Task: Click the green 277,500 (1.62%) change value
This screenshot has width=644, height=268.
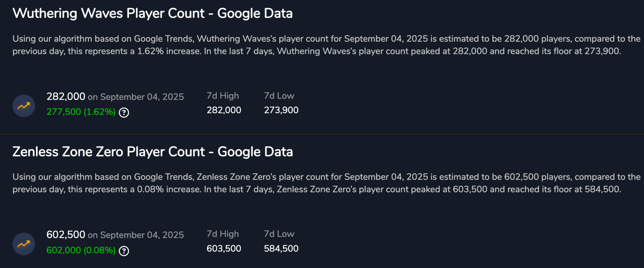Action: [x=81, y=112]
